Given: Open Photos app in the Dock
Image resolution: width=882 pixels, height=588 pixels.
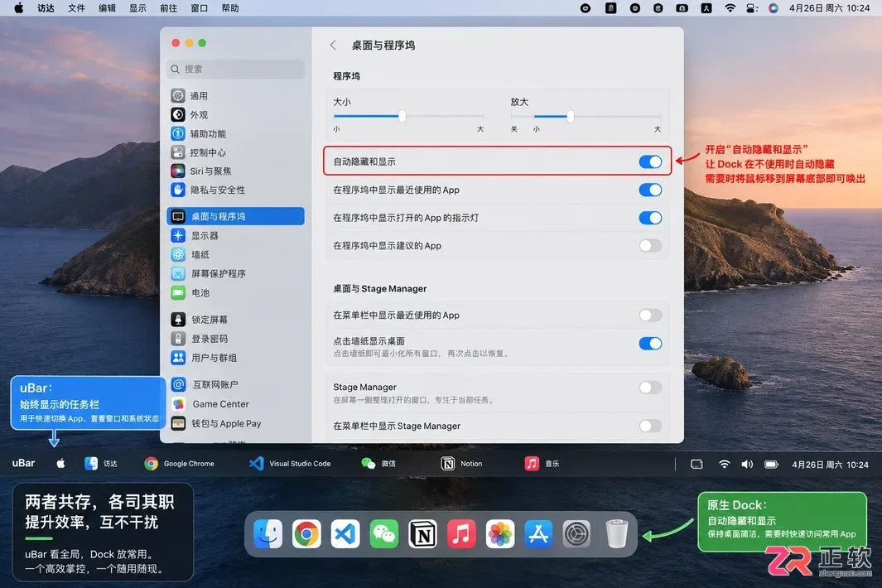Looking at the screenshot, I should [500, 533].
